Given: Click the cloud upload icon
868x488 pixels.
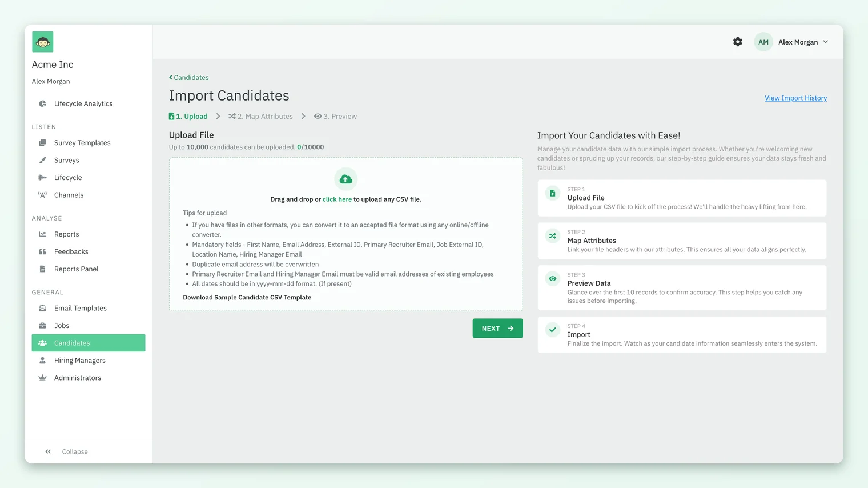Looking at the screenshot, I should (x=345, y=179).
